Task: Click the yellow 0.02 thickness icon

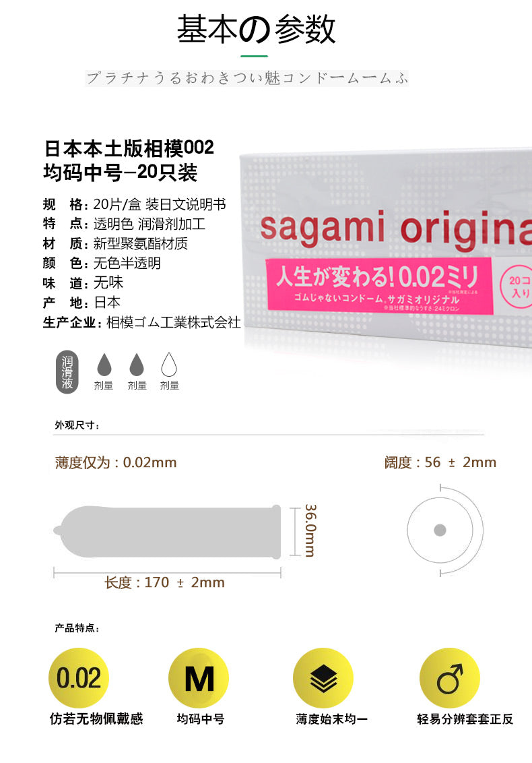Action: 78,678
